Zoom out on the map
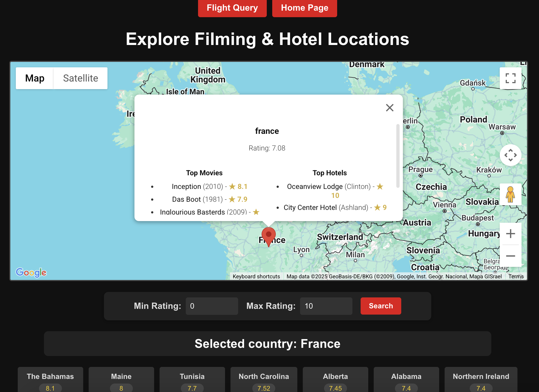 (510, 256)
